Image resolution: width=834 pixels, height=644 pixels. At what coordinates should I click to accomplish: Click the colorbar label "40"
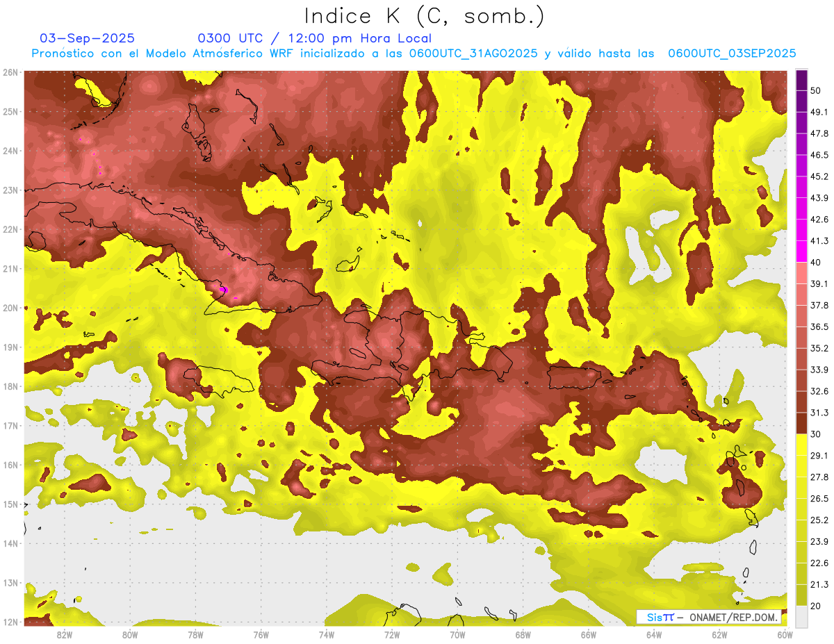click(x=816, y=263)
